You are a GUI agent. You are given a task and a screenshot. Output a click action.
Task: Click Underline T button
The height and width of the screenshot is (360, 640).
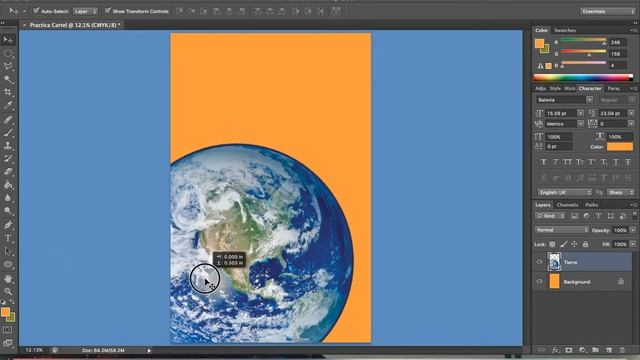click(x=616, y=162)
